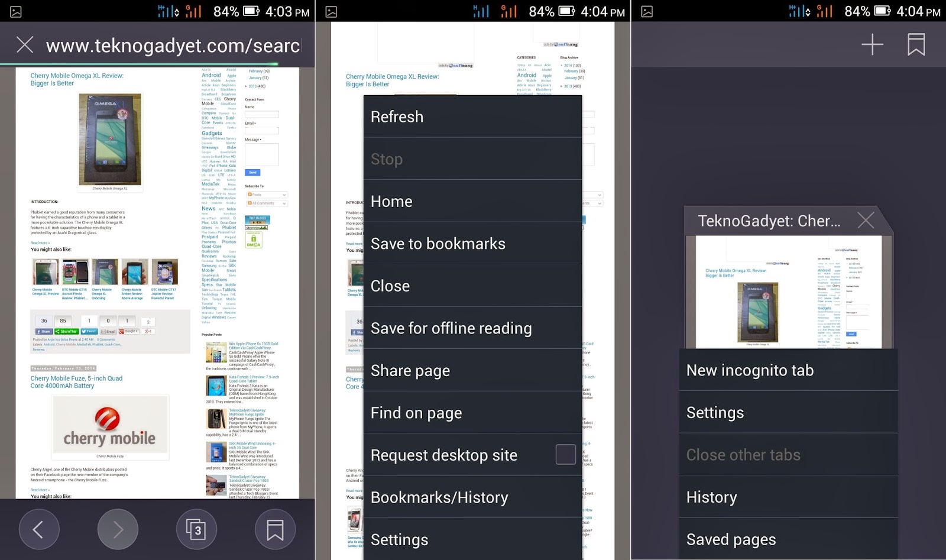This screenshot has height=560, width=946.
Task: Focus the Name field in Contact Form
Action: pyautogui.click(x=262, y=114)
